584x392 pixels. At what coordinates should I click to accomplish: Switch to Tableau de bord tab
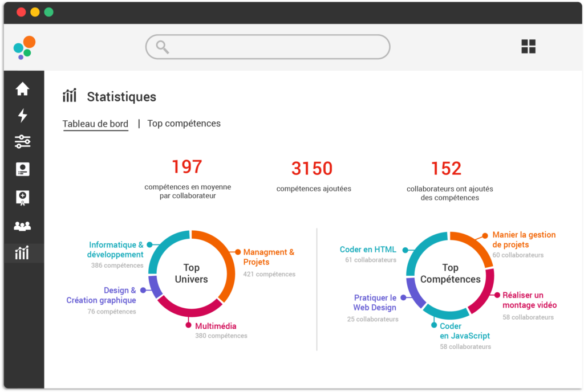click(95, 124)
